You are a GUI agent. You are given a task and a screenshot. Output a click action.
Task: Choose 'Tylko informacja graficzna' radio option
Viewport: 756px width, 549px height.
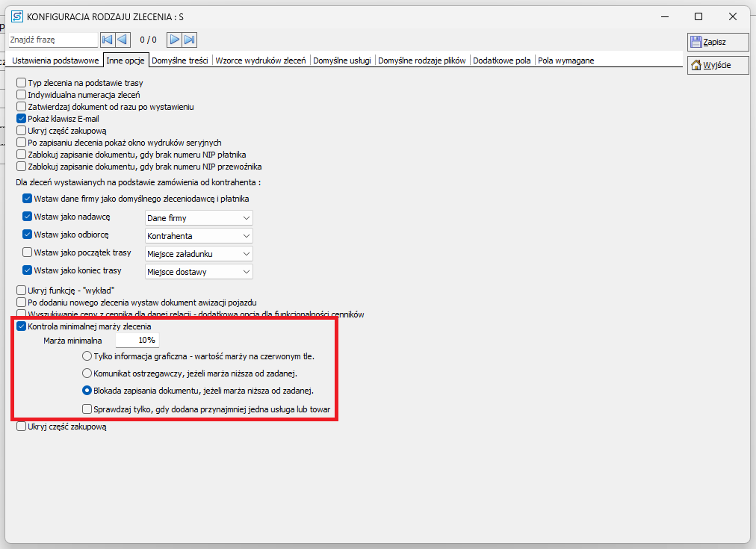pos(87,356)
